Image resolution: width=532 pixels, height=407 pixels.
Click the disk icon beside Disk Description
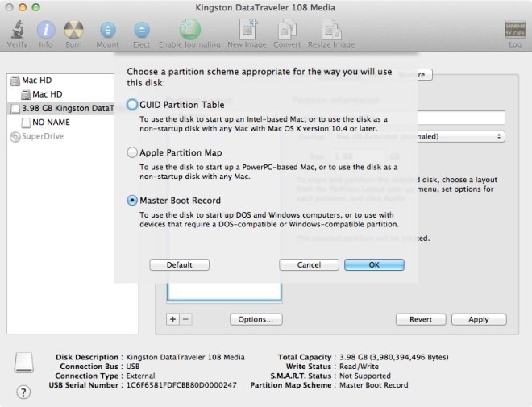pos(23,363)
